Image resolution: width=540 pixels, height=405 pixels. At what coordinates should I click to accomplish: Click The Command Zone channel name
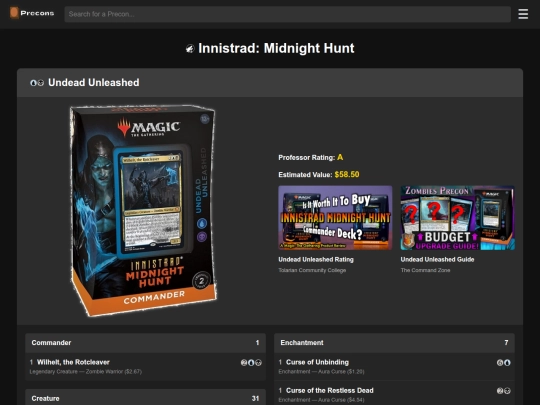pos(425,270)
